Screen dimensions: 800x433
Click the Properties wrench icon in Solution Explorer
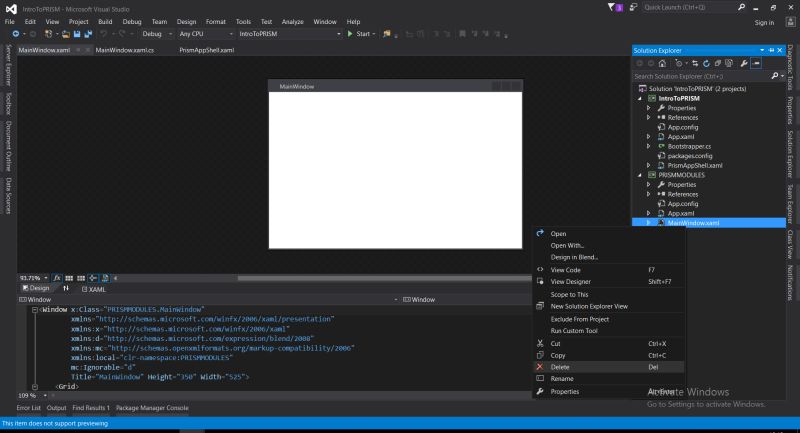pos(742,63)
